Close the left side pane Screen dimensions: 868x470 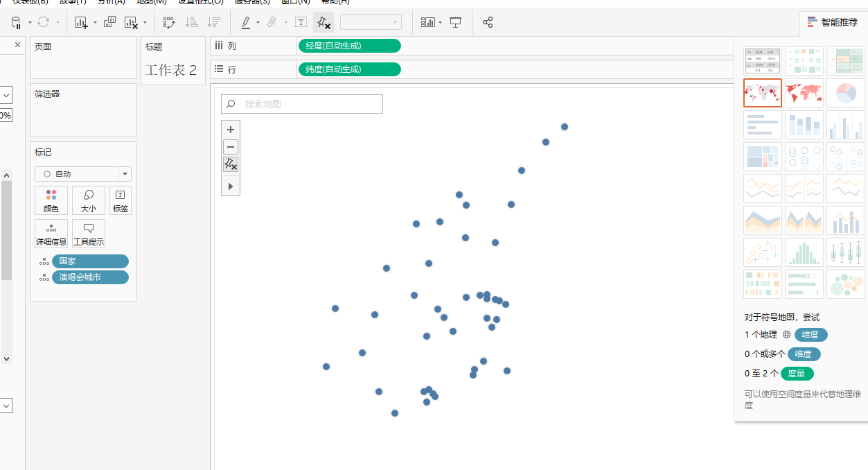point(18,45)
